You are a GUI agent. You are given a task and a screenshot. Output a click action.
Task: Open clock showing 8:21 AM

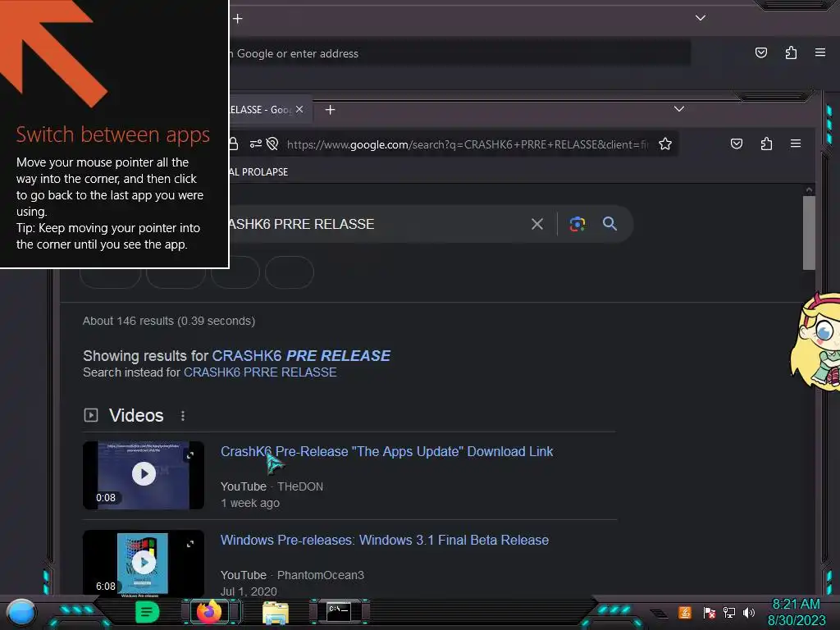pyautogui.click(x=796, y=612)
